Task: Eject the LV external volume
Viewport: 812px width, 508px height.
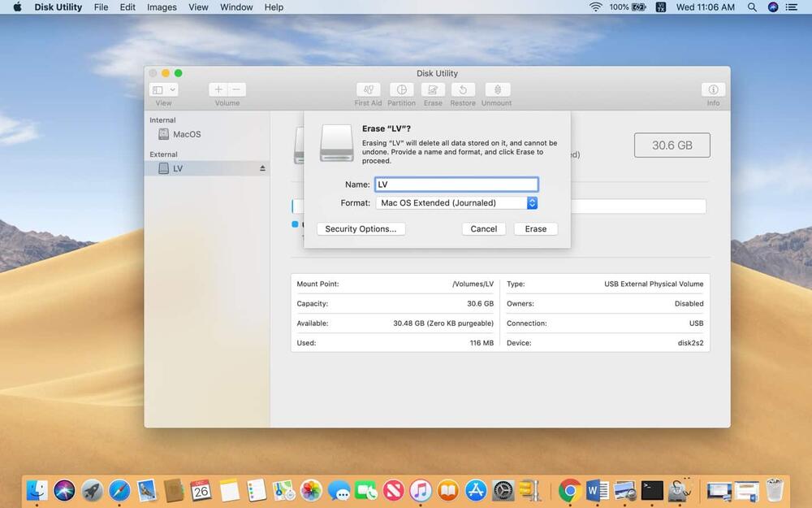Action: point(262,168)
